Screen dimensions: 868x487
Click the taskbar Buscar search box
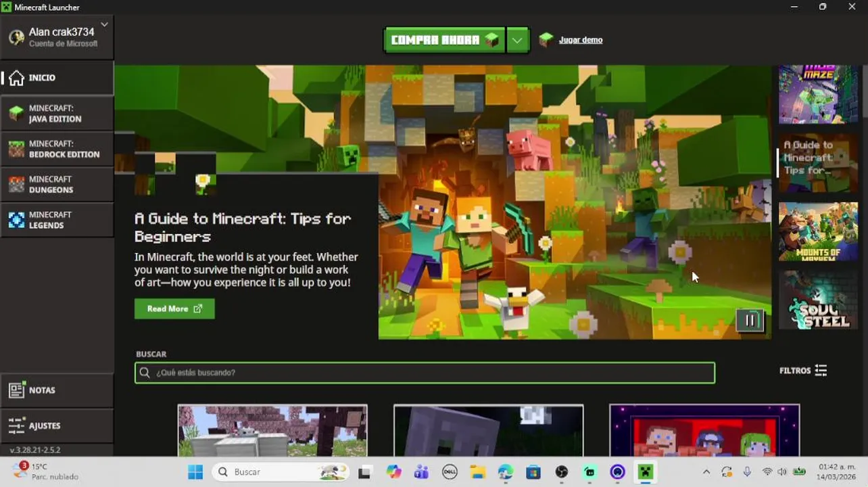(281, 472)
